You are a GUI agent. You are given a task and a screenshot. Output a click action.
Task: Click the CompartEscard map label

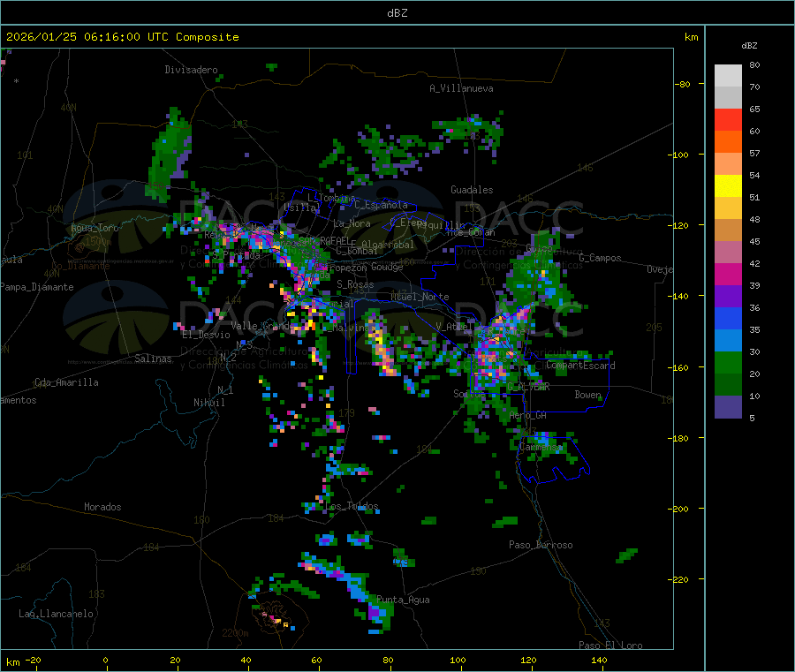(580, 365)
